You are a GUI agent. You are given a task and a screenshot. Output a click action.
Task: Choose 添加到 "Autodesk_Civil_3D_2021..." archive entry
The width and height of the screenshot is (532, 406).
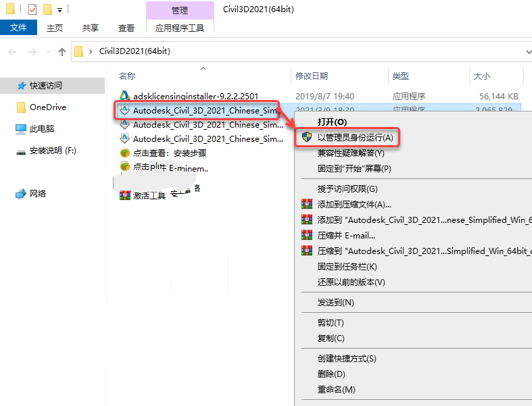click(425, 220)
